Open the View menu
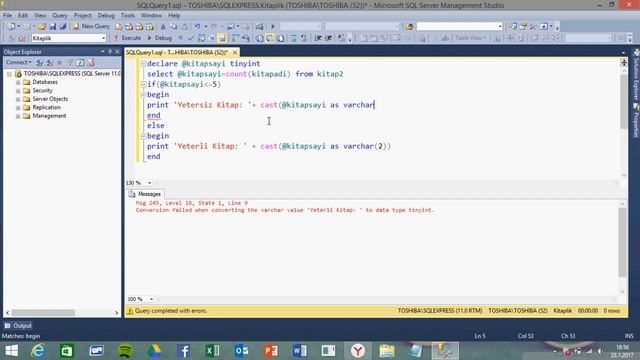 [x=40, y=15]
